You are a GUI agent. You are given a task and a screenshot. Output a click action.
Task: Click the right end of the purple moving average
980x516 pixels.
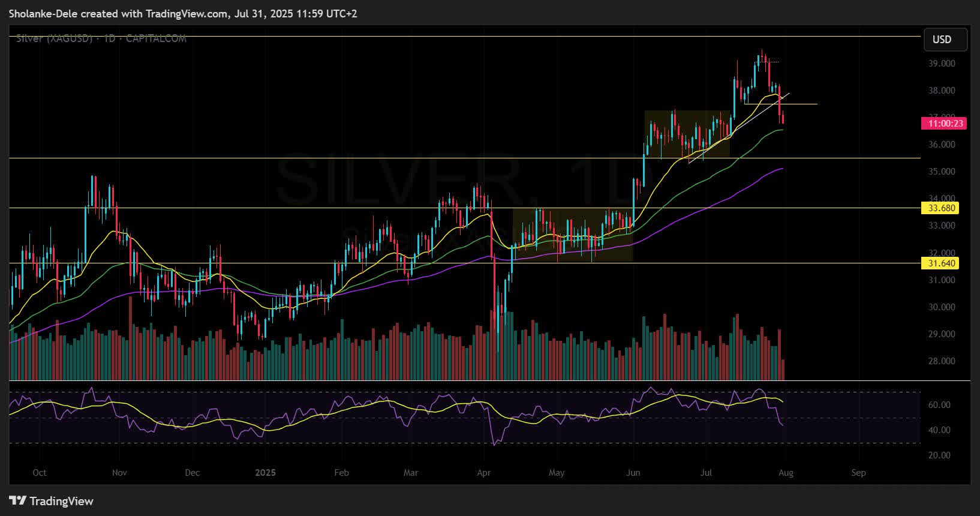pyautogui.click(x=782, y=169)
